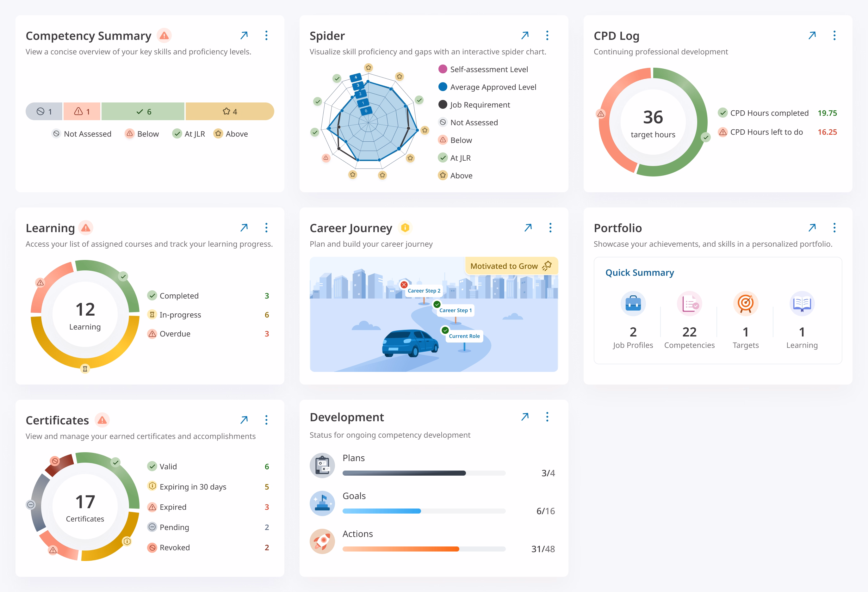Open Career Journey three-dot menu

click(x=550, y=227)
